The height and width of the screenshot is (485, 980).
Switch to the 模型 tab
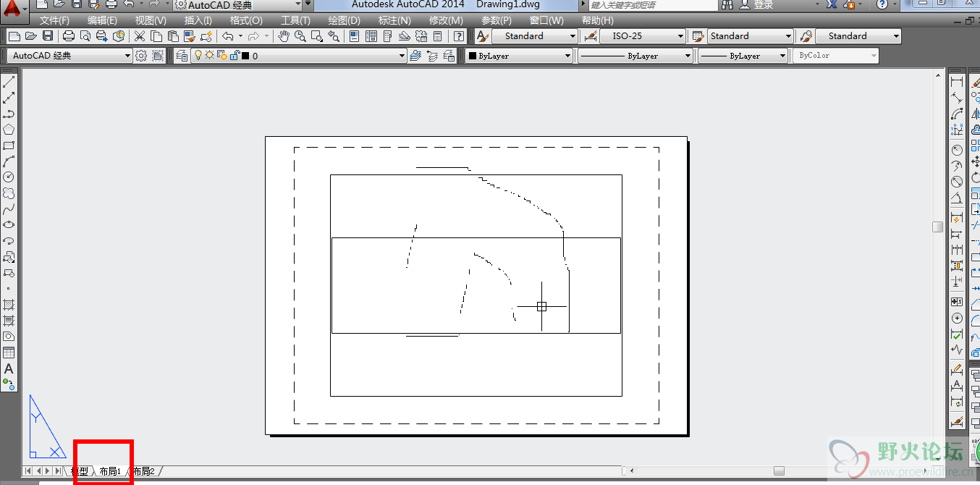tap(80, 471)
